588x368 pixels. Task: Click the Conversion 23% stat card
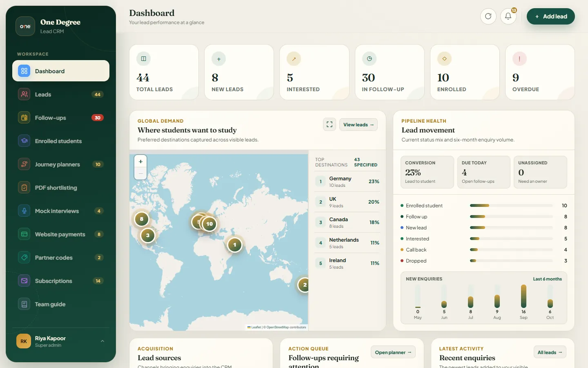427,172
